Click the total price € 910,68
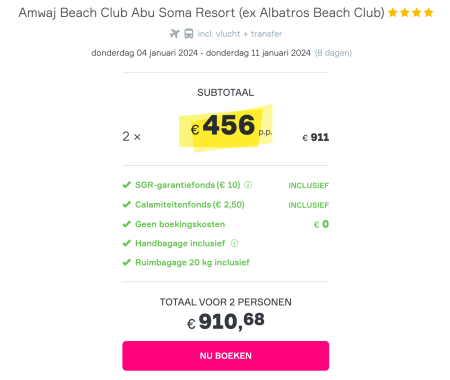 coord(226,322)
